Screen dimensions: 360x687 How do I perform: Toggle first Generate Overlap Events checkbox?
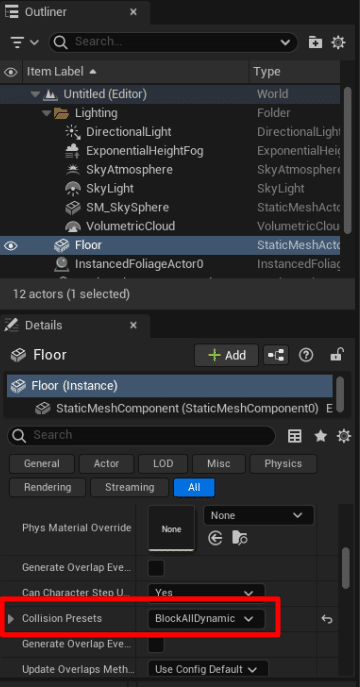[x=156, y=568]
